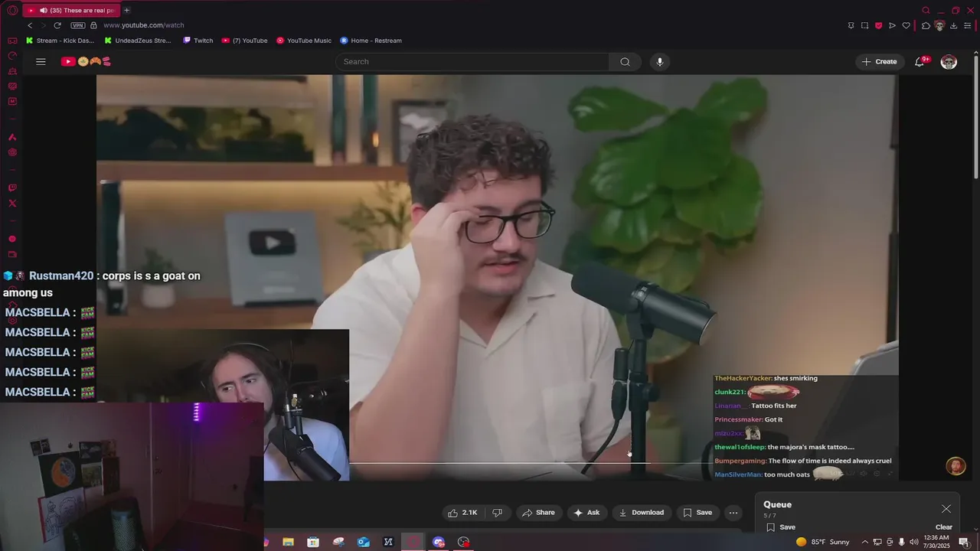980x551 pixels.
Task: Click into the YouTube search field
Action: pyautogui.click(x=472, y=61)
